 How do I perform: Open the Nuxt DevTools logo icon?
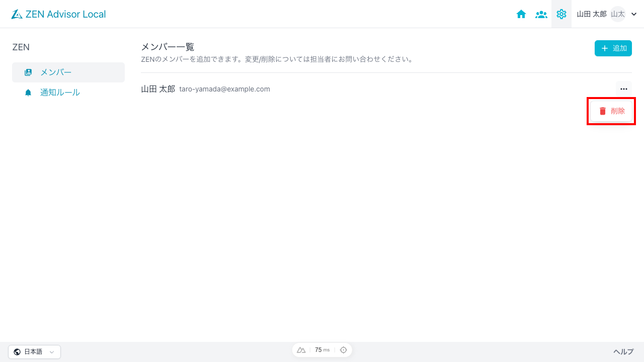[x=301, y=350]
